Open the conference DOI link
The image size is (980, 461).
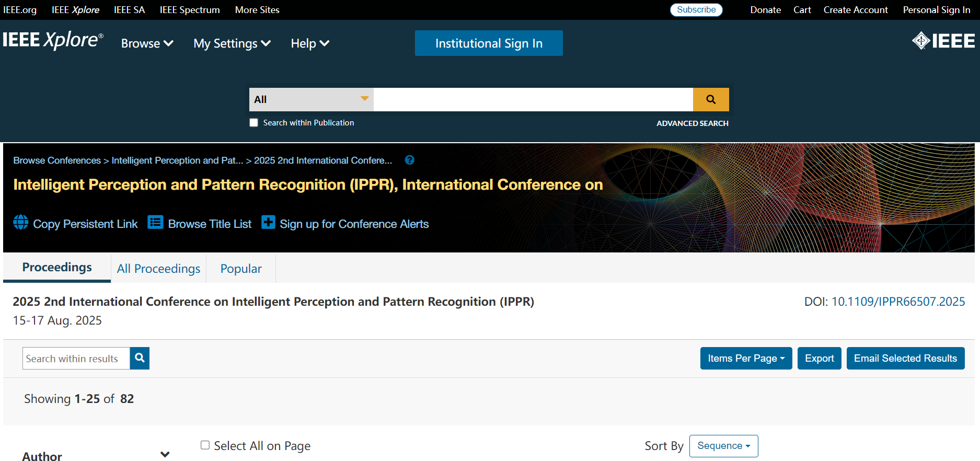tap(898, 302)
